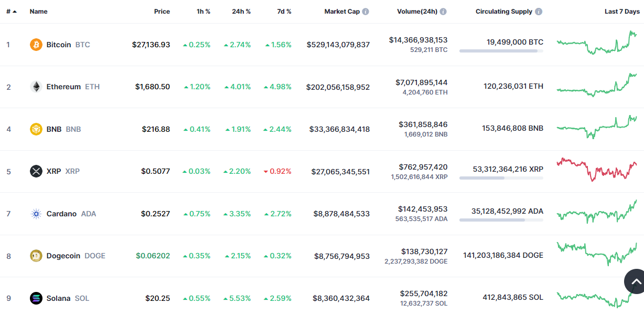644x314 pixels.
Task: Click Dogecoin market cap $8,756,794,953
Action: 342,256
